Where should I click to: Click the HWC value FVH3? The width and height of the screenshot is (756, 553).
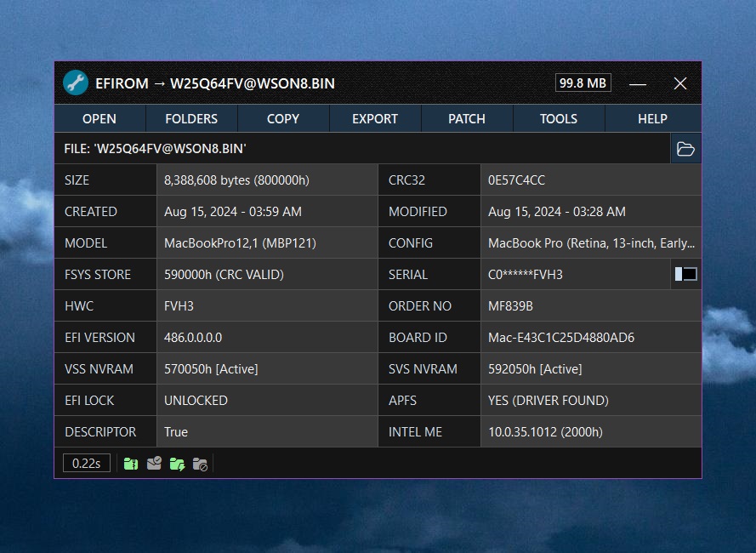point(179,306)
